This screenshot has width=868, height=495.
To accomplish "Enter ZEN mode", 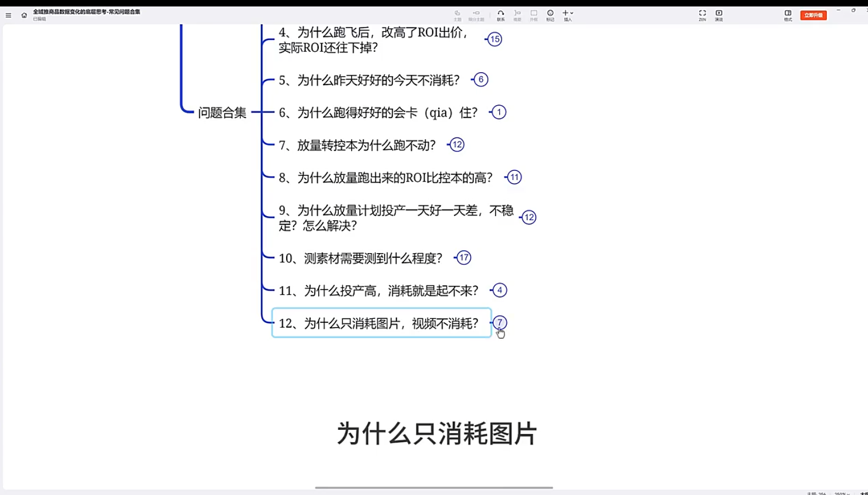I will [x=702, y=15].
